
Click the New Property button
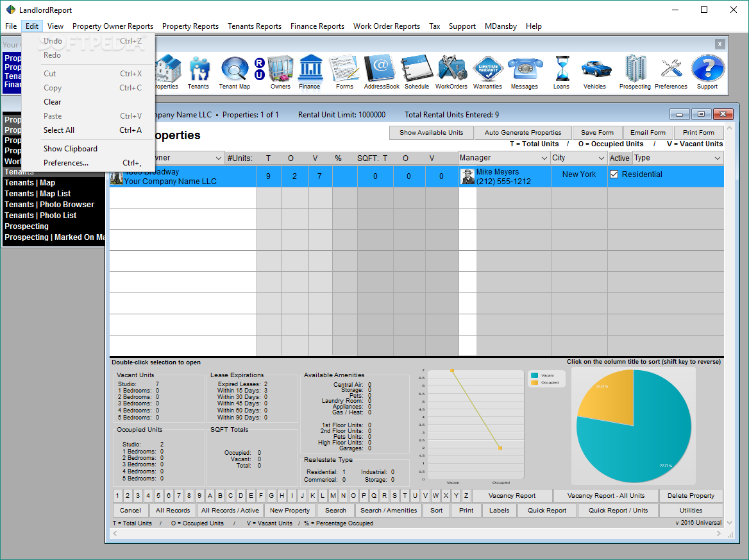tap(290, 511)
